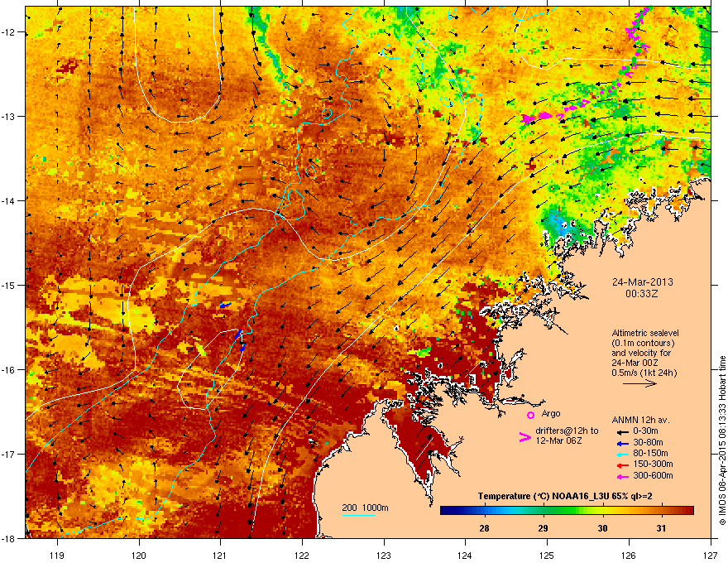Click the red 150-300m arrow legend symbol
The image size is (728, 563).
(622, 465)
